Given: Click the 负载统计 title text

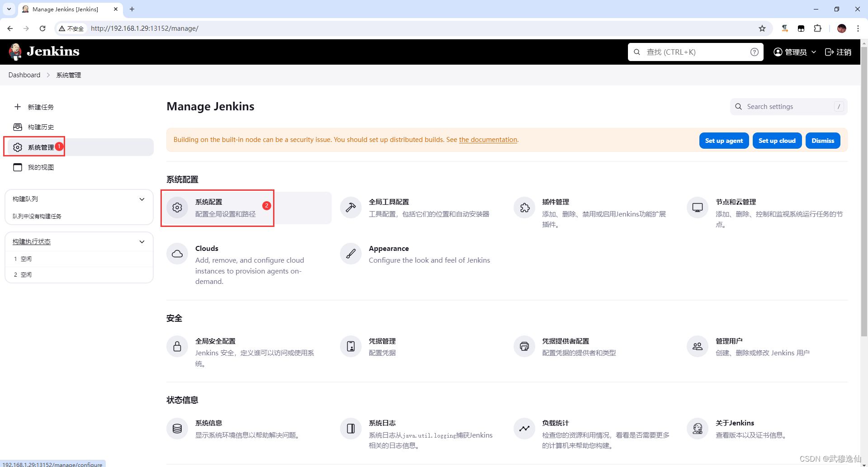Looking at the screenshot, I should click(555, 423).
